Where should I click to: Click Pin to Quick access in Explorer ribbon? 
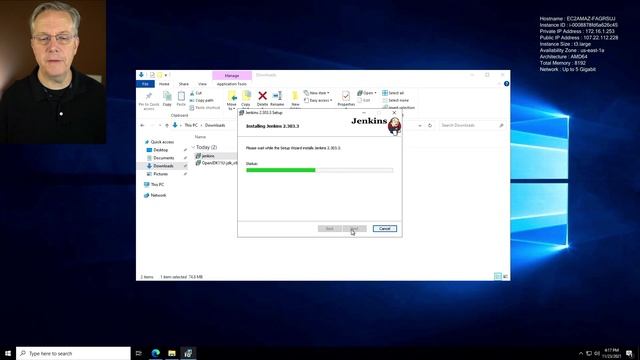click(149, 100)
